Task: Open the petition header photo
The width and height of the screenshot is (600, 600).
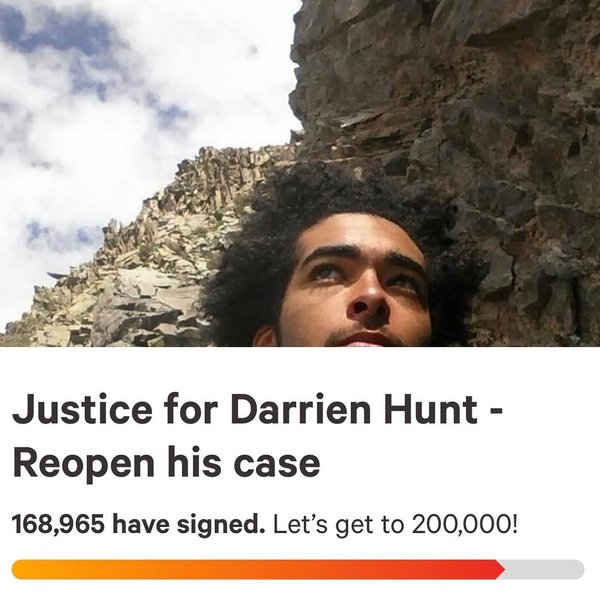Action: pos(300,173)
